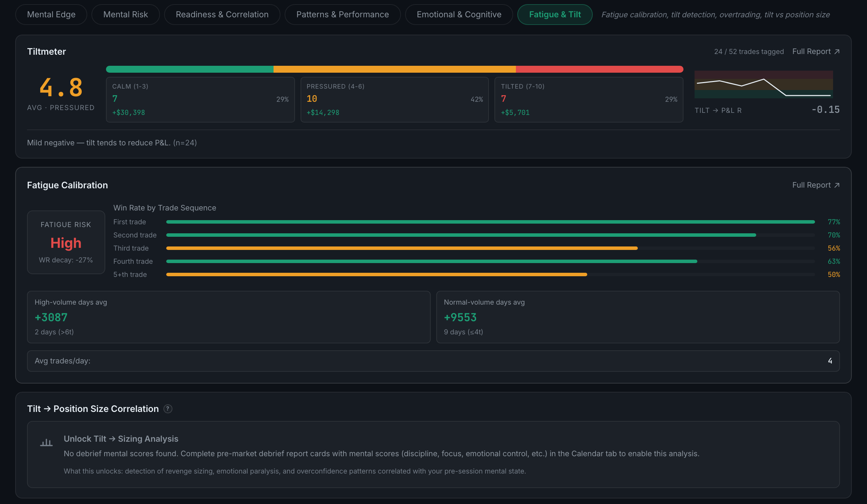The width and height of the screenshot is (867, 504).
Task: Click the Pressured (4-6) stats card
Action: click(395, 100)
